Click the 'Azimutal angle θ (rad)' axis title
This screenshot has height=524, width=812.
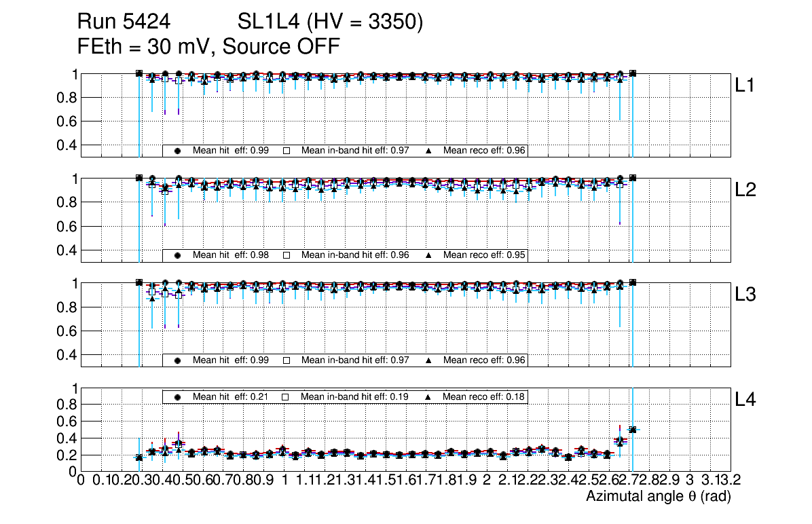tap(658, 498)
